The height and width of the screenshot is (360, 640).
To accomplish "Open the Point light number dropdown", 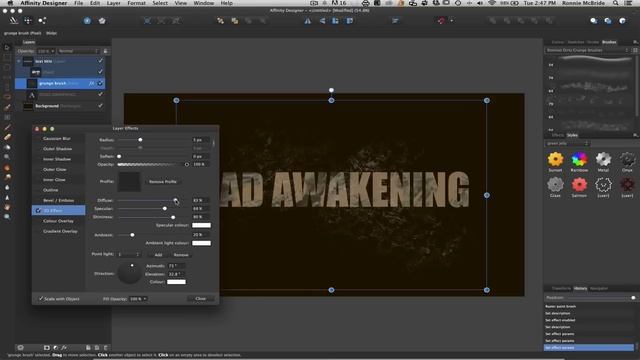I will point(129,254).
